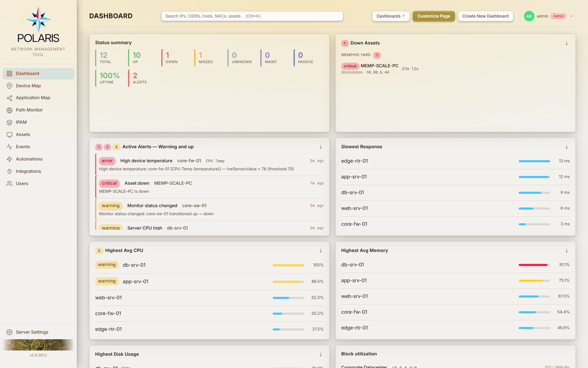Image resolution: width=588 pixels, height=368 pixels.
Task: Open the Events menu item
Action: [38, 147]
